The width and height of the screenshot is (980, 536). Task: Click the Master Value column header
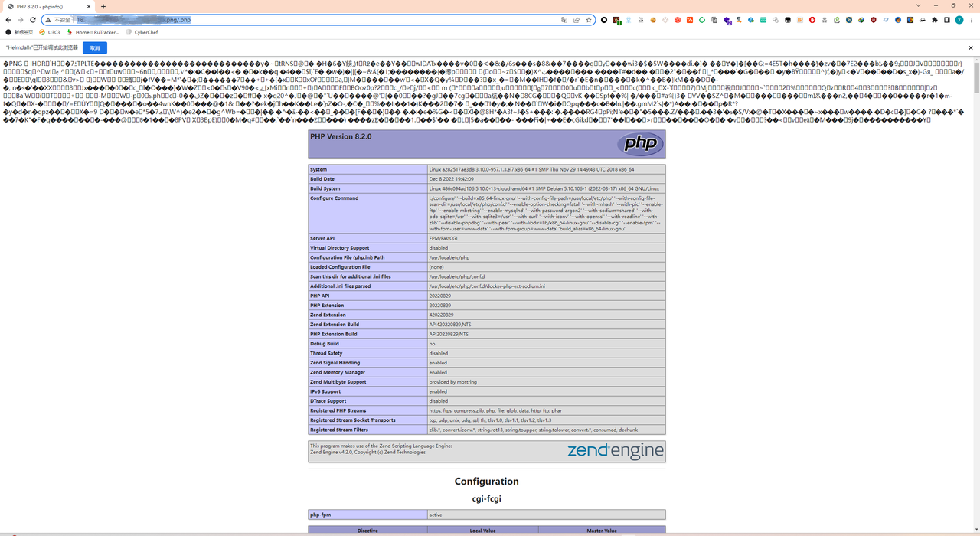(602, 530)
